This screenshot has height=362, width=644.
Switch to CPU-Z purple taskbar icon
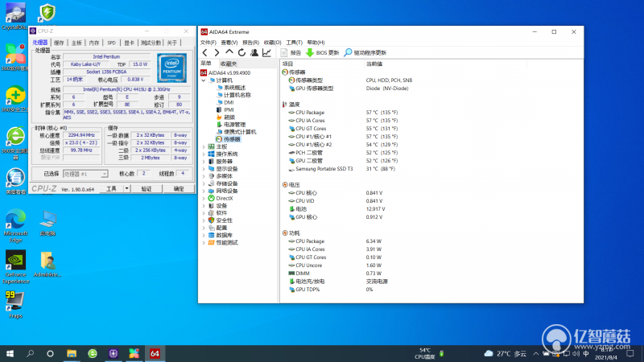(x=114, y=353)
